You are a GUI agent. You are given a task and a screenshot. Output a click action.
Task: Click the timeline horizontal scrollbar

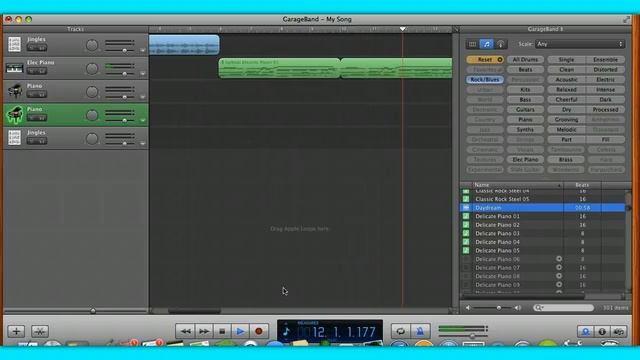click(195, 311)
